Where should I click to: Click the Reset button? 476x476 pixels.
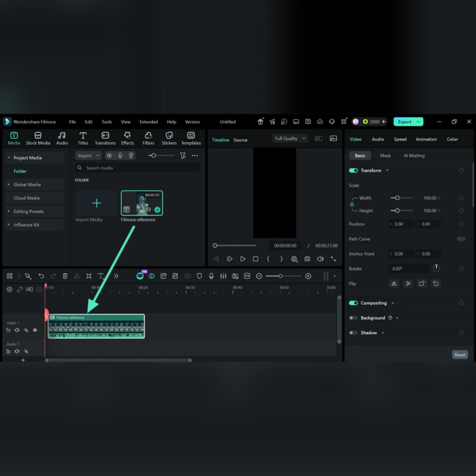point(460,354)
